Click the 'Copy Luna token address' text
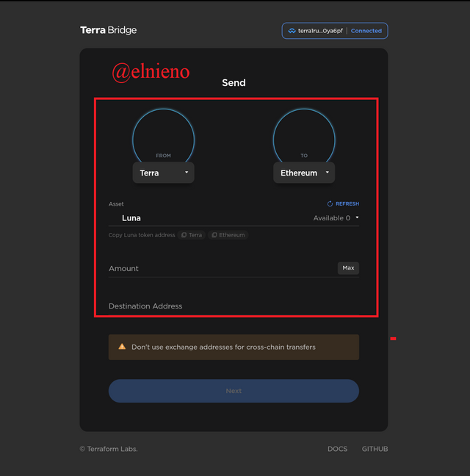Image resolution: width=470 pixels, height=476 pixels. (x=142, y=235)
